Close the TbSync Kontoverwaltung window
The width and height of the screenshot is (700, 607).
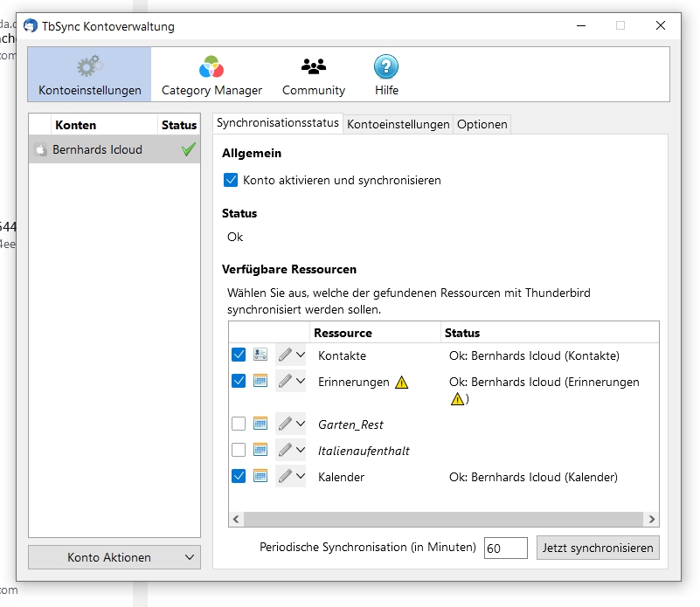(661, 26)
